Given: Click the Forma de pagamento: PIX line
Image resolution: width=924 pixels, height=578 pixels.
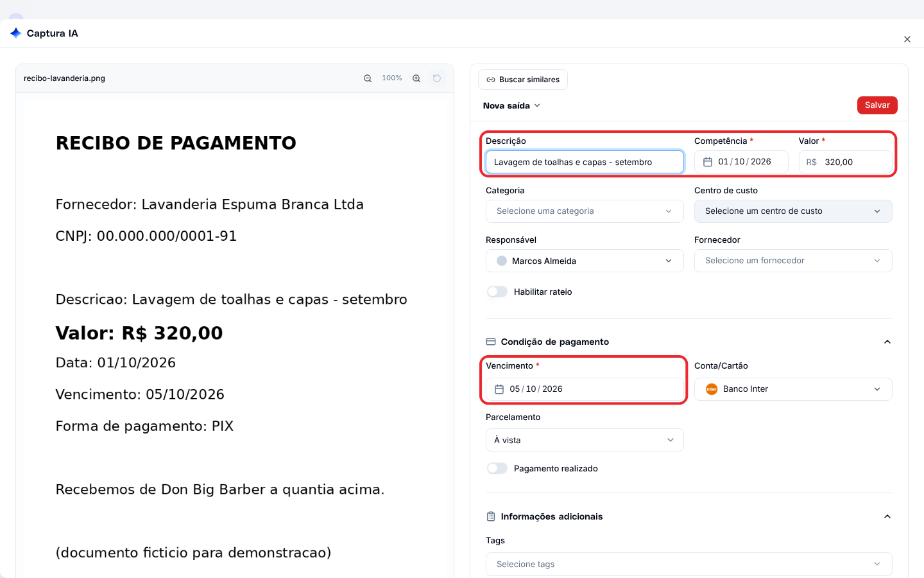Looking at the screenshot, I should 144,426.
